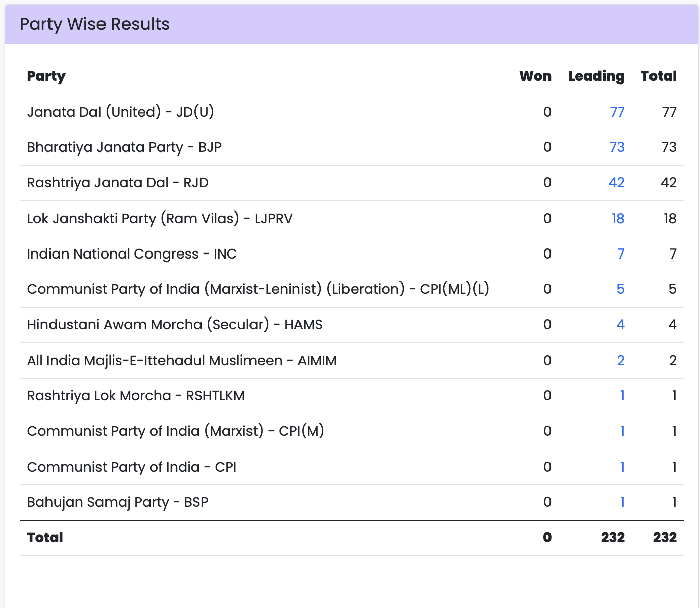Click Bahujan Samaj Party leading link
This screenshot has height=608, width=700.
pyautogui.click(x=622, y=502)
